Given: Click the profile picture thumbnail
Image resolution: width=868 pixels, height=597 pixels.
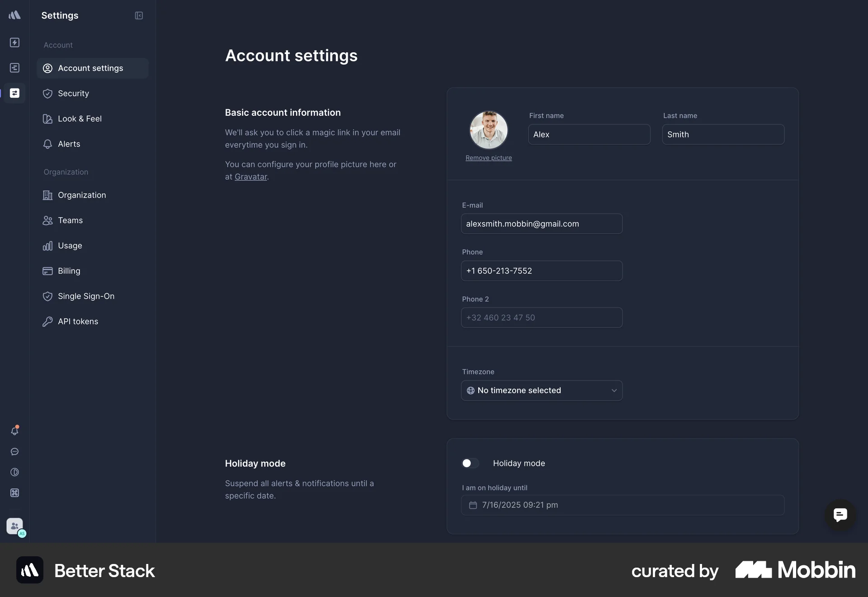Looking at the screenshot, I should (489, 130).
